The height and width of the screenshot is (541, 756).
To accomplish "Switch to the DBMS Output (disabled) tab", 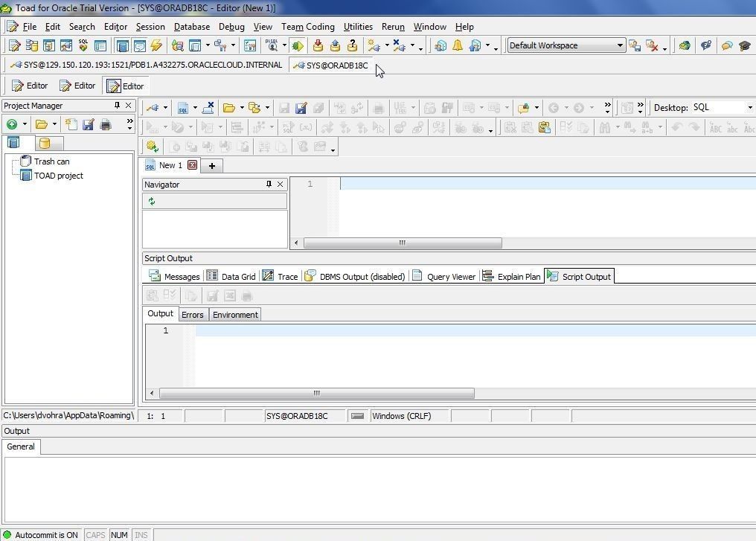I will 356,276.
